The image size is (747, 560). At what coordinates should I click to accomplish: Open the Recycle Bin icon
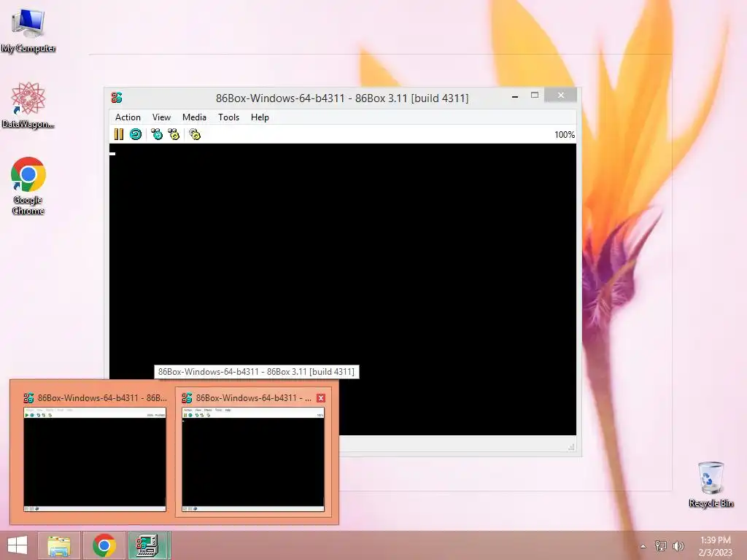coord(711,484)
